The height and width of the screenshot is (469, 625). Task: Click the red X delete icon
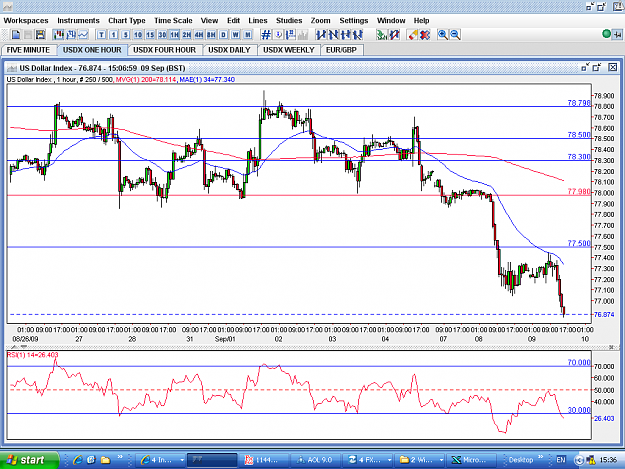click(x=425, y=35)
